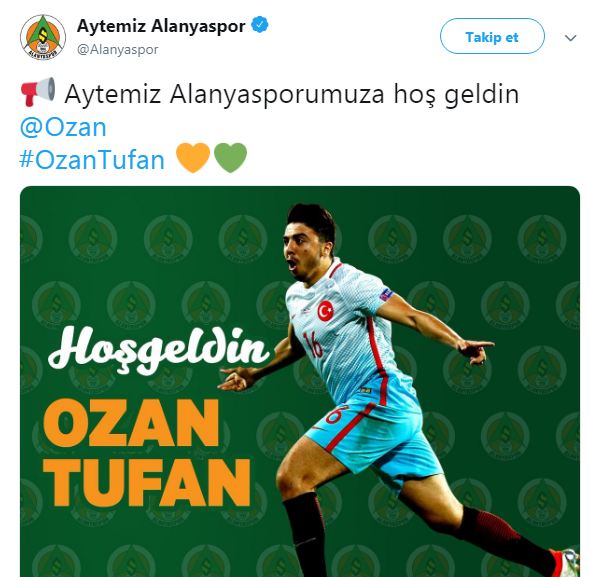590x577 pixels.
Task: Click the captain armband on player's sleeve
Action: 386,294
